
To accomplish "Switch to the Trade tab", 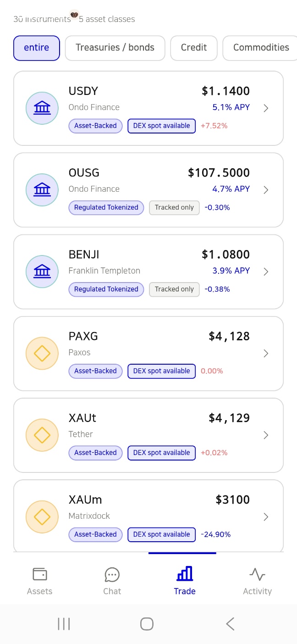I will [185, 581].
